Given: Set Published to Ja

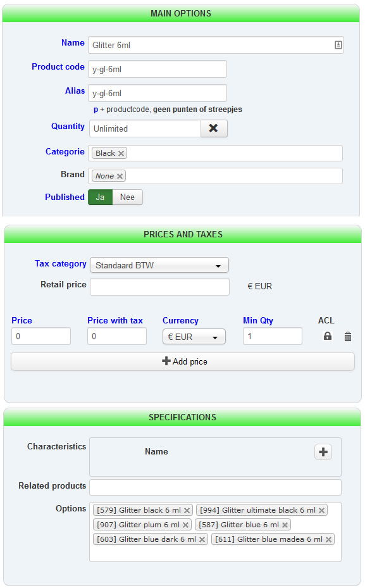Looking at the screenshot, I should pyautogui.click(x=100, y=197).
